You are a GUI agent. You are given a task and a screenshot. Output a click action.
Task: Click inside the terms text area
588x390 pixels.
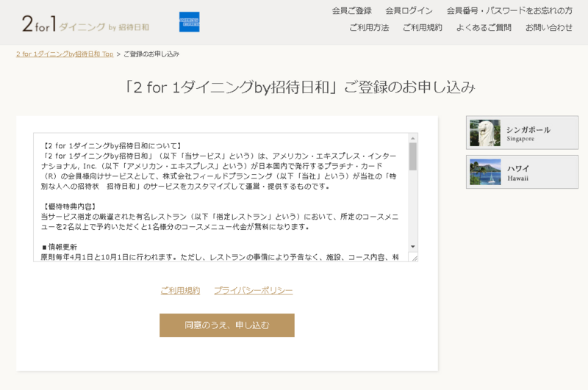pyautogui.click(x=226, y=197)
